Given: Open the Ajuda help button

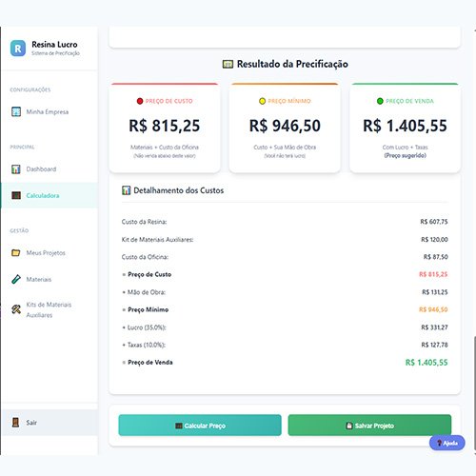Looking at the screenshot, I should tap(447, 443).
